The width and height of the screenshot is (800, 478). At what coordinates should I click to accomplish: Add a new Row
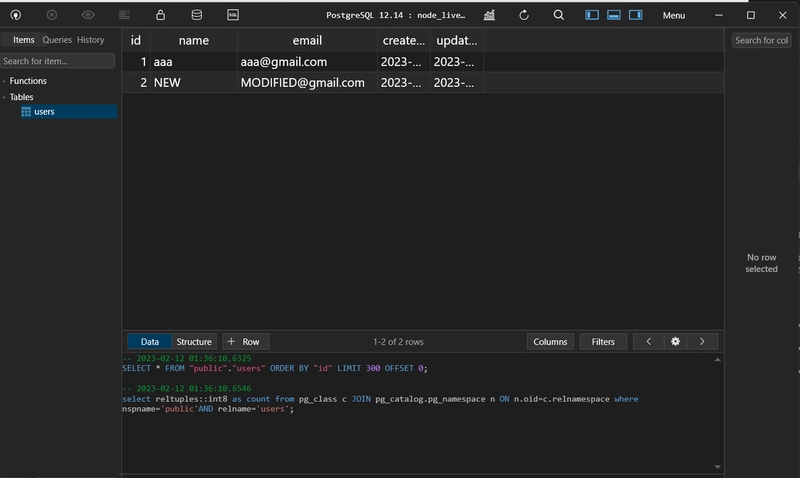pos(245,341)
